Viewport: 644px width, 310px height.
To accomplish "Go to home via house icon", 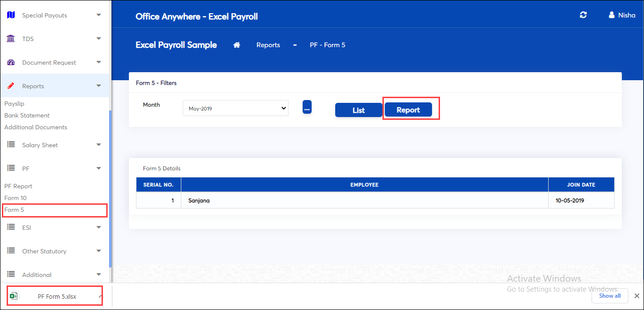I will pyautogui.click(x=237, y=45).
